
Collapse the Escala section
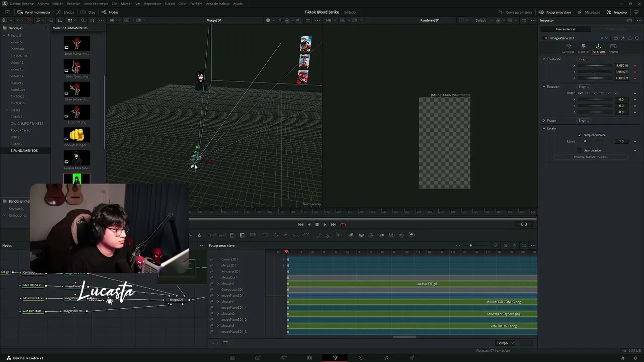click(x=544, y=128)
